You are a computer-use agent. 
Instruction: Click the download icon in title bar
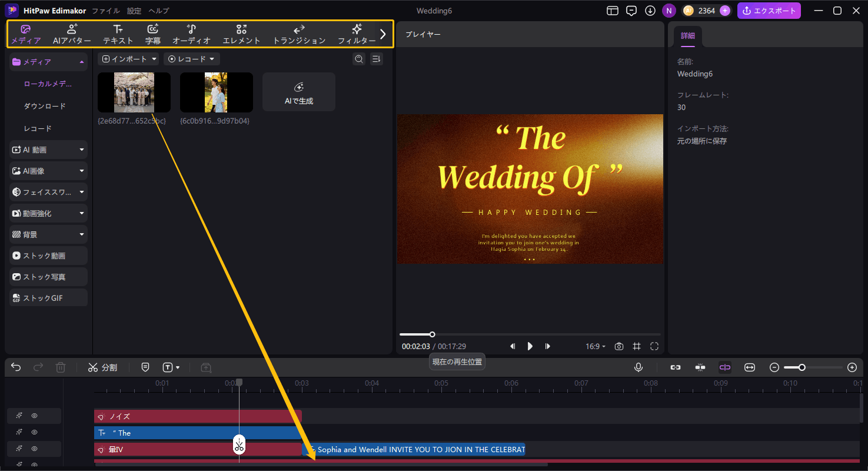(650, 11)
